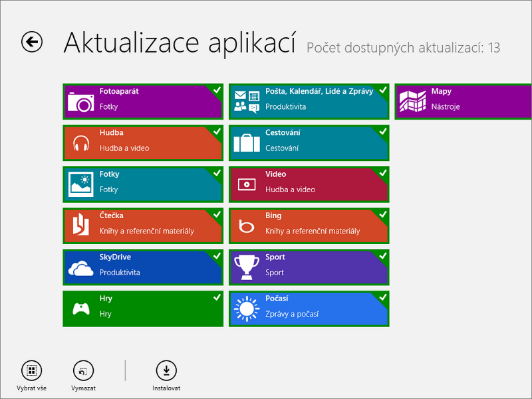Click the Mapy map icon

[x=412, y=102]
